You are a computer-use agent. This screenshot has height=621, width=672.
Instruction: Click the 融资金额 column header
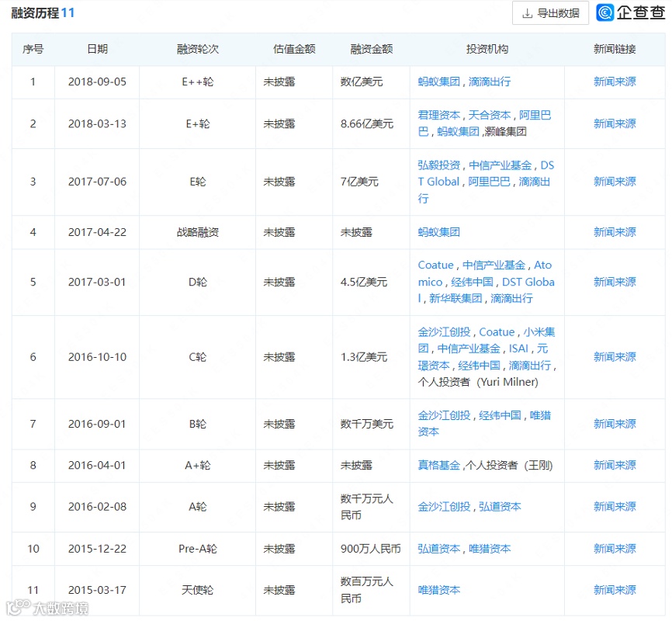pos(372,49)
